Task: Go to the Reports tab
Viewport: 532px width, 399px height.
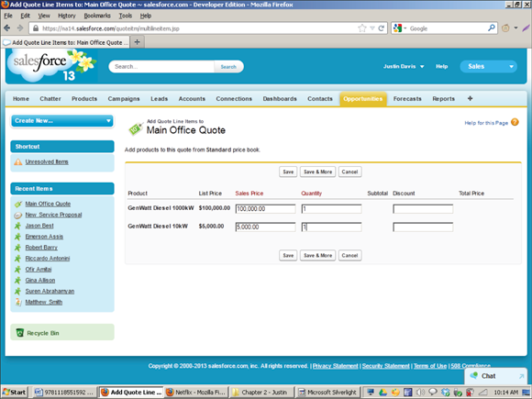Action: [x=443, y=99]
